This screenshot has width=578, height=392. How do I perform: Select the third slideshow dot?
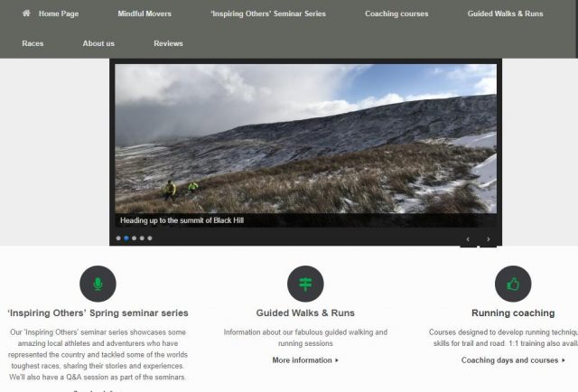[x=135, y=238]
